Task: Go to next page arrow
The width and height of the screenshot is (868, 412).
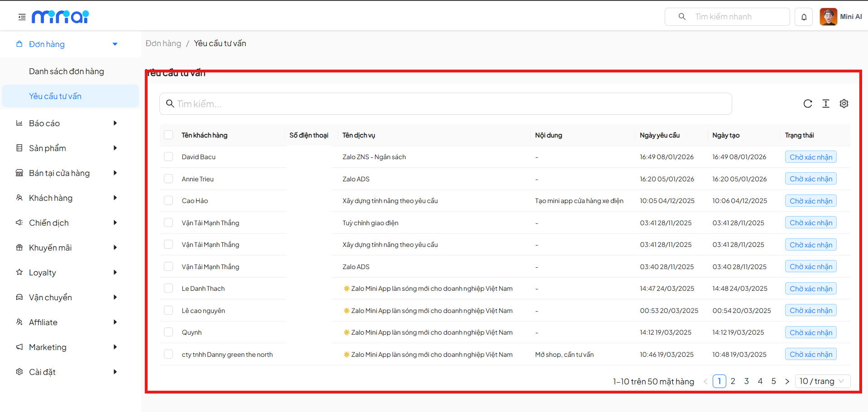Action: [x=787, y=381]
